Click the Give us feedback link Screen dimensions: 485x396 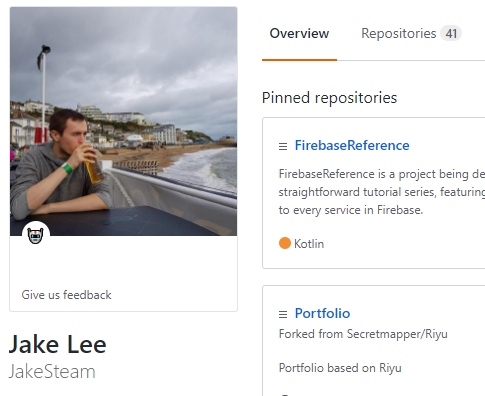(x=66, y=295)
